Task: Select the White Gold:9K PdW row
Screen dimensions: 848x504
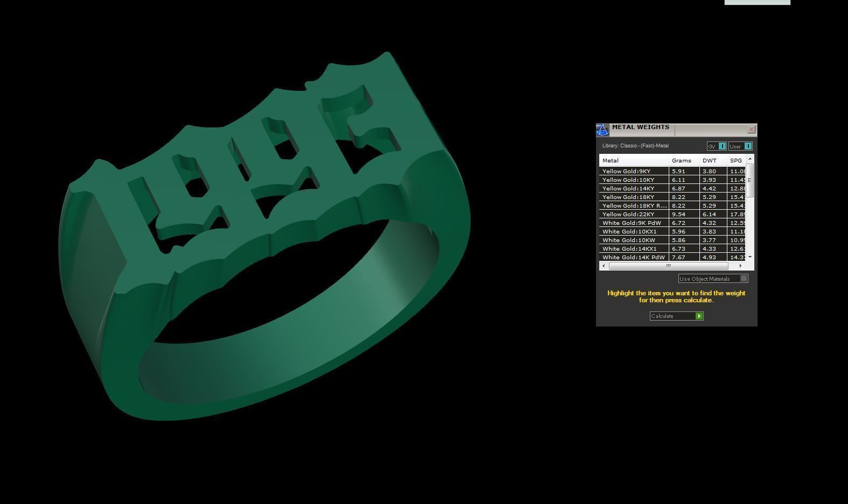Action: coord(673,223)
